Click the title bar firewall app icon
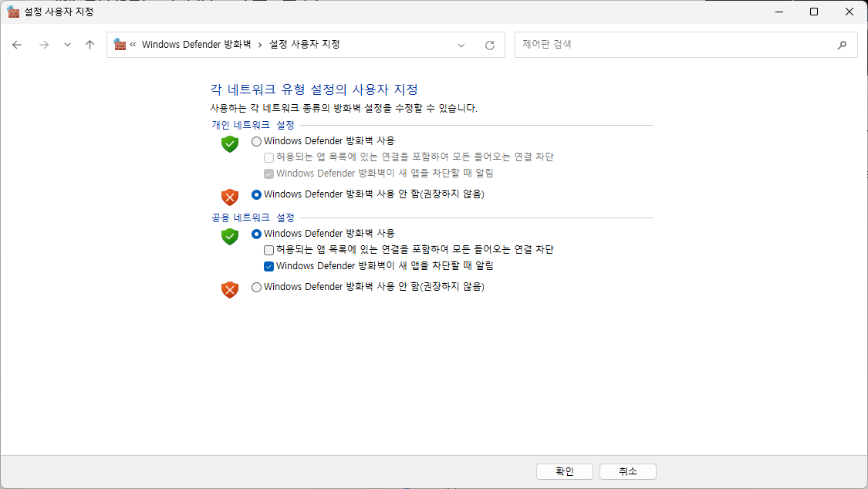 (x=13, y=12)
